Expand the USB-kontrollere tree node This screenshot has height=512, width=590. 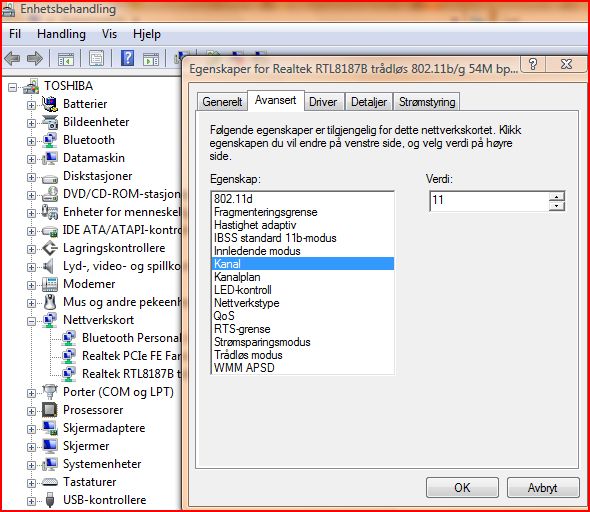tap(32, 501)
